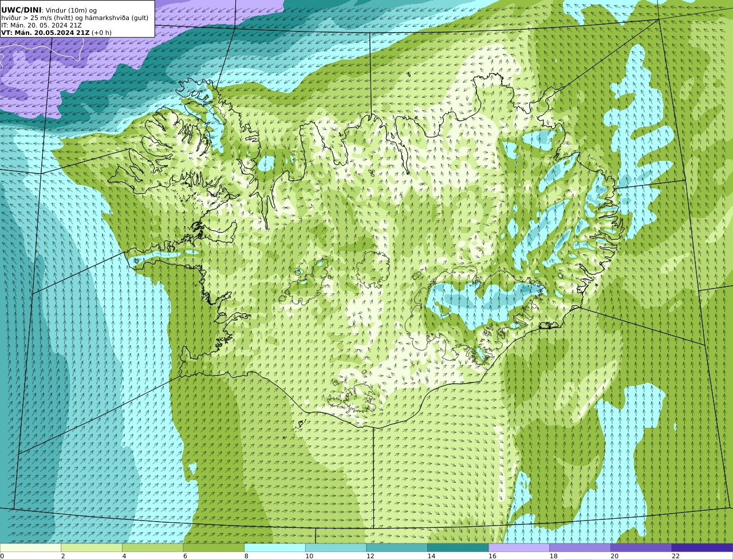733x560 pixels.
Task: Click the legend label '8'
Action: coord(246,556)
